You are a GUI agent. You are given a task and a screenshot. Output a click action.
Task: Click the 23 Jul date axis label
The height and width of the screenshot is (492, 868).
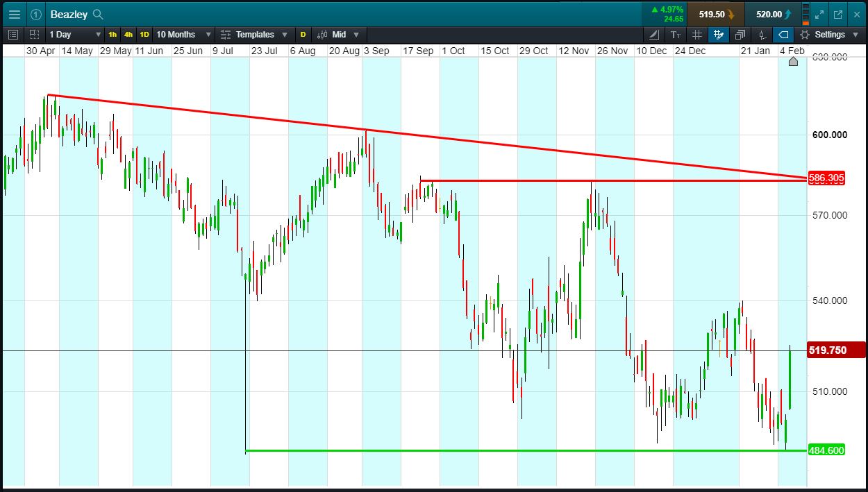[x=265, y=51]
